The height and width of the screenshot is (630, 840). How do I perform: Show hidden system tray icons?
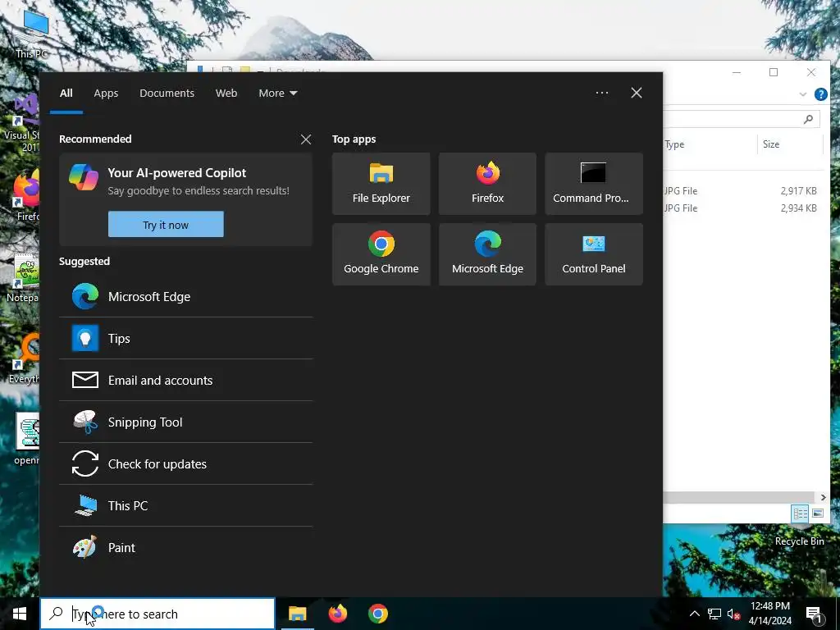click(694, 614)
